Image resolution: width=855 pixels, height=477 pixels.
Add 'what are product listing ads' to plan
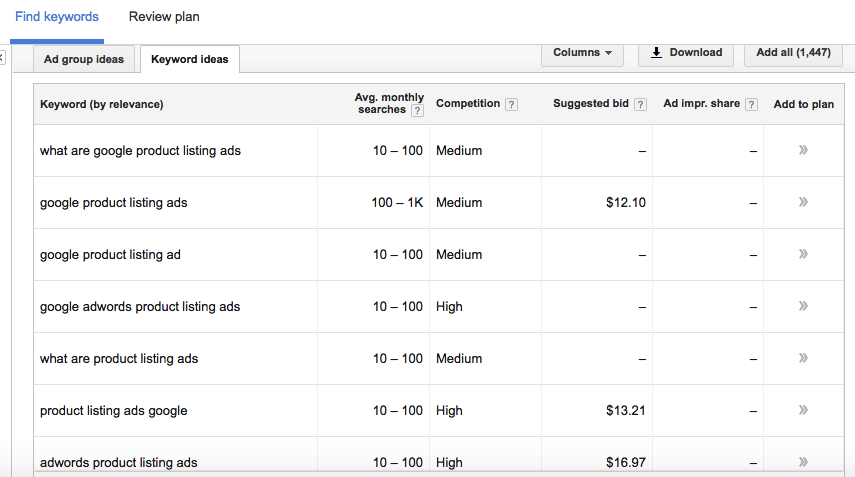point(803,359)
